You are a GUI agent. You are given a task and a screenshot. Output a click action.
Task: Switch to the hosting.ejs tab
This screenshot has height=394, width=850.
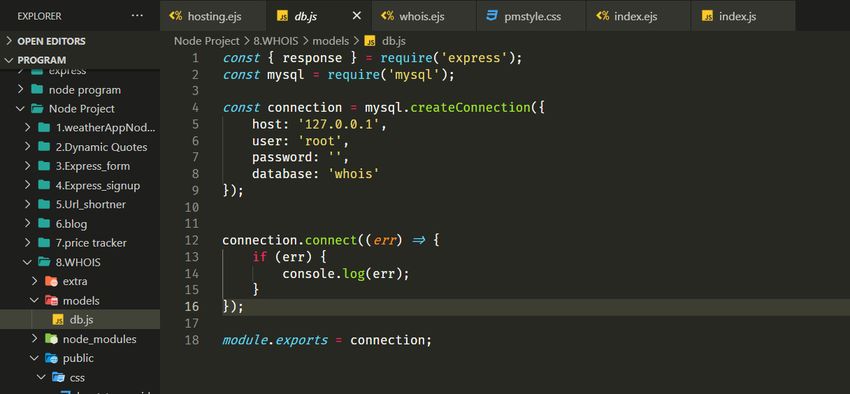[213, 16]
